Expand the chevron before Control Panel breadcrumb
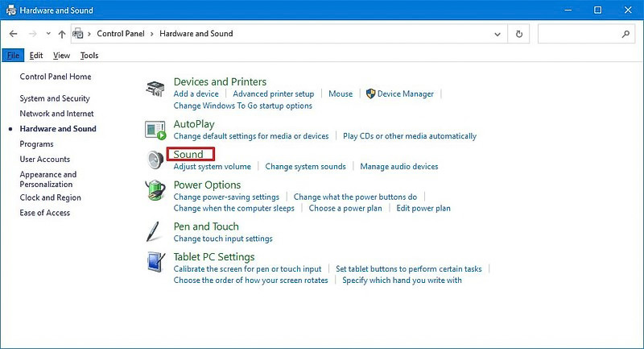 [x=89, y=34]
